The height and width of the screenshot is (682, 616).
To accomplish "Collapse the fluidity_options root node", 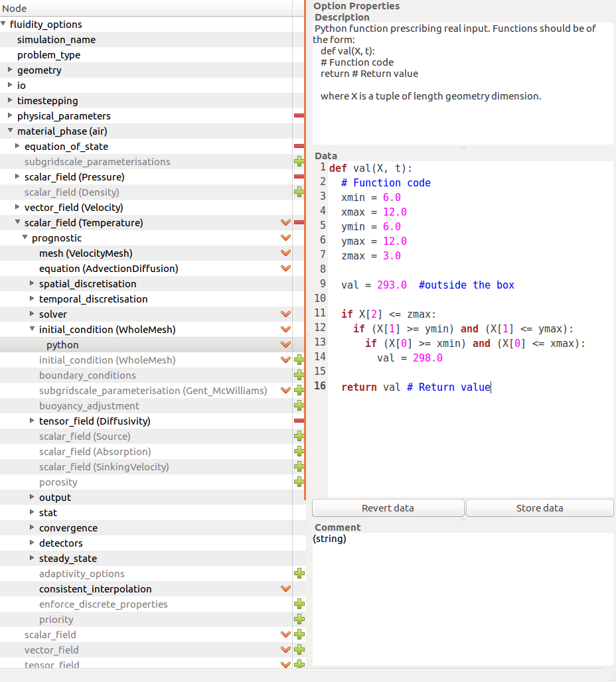I will click(x=3, y=23).
